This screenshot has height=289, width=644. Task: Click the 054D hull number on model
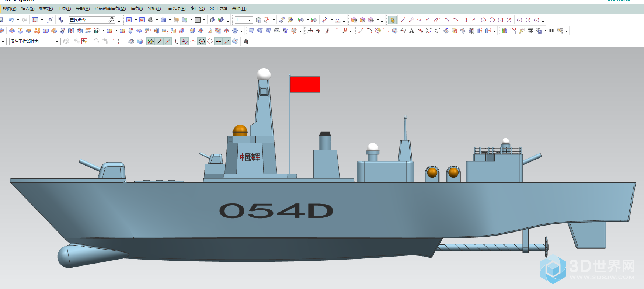[x=276, y=210]
